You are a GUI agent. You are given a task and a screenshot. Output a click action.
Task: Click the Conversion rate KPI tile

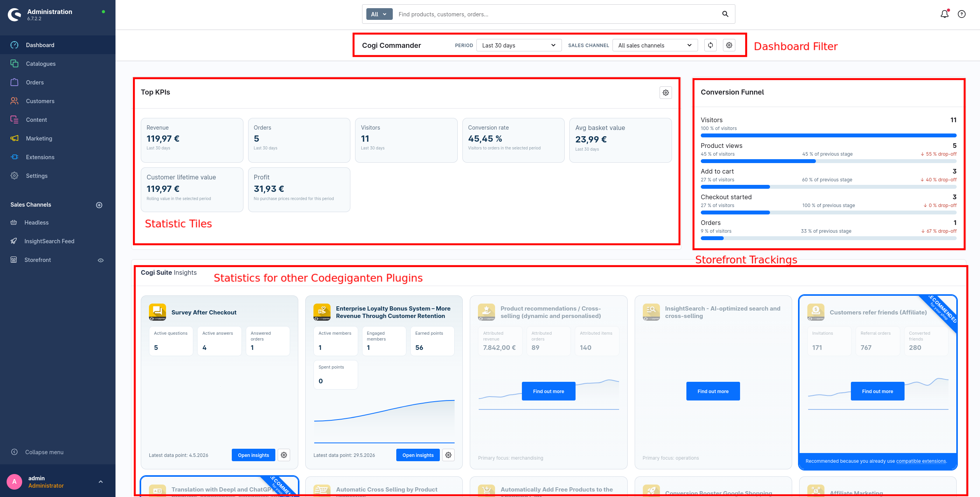pos(513,140)
